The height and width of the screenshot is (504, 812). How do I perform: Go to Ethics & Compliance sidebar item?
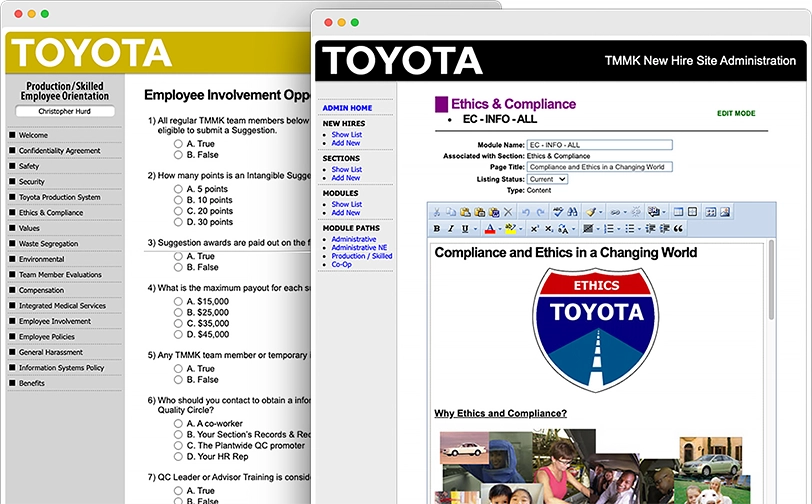(51, 213)
